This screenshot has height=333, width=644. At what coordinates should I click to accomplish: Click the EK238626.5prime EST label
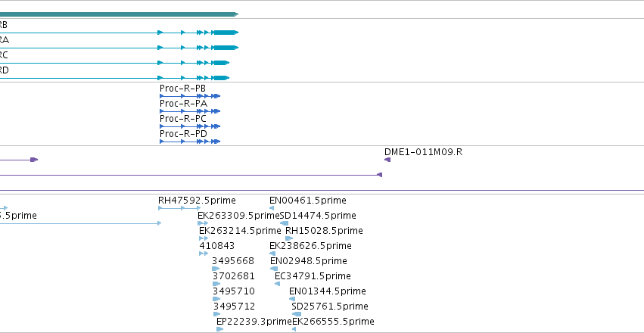(310, 246)
